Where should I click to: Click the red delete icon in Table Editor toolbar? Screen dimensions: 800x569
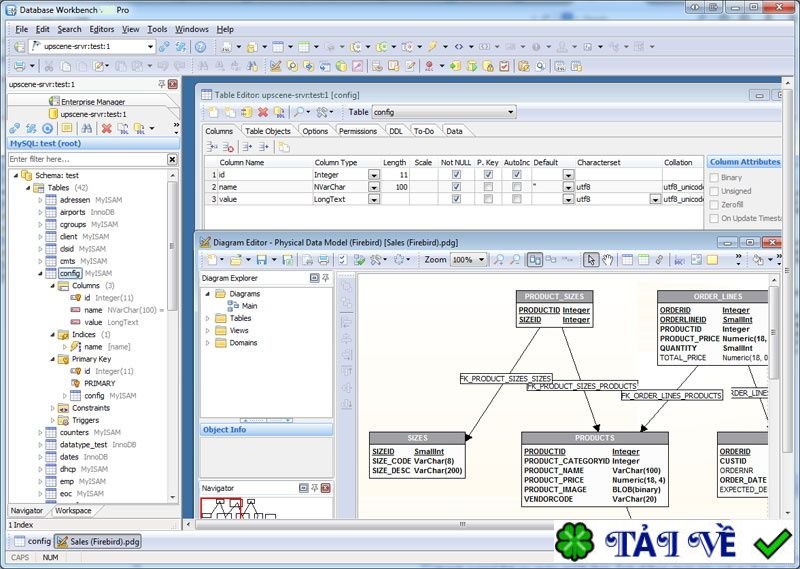point(263,112)
